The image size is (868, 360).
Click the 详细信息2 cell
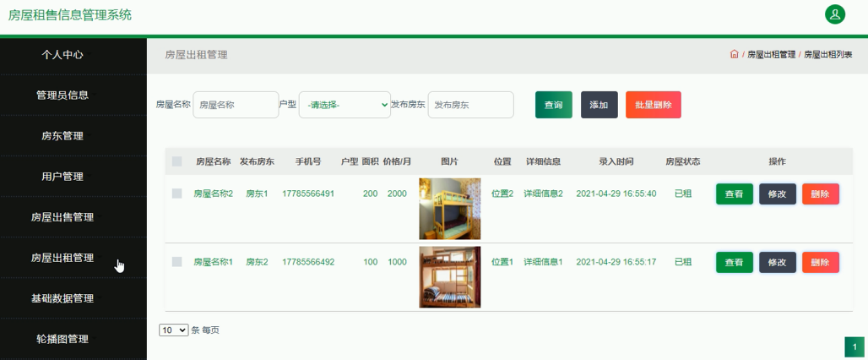pyautogui.click(x=543, y=194)
